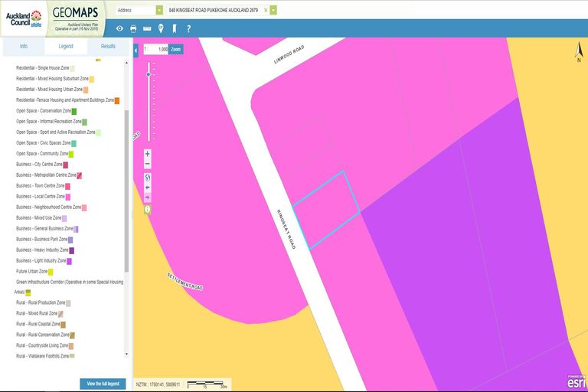588x392 pixels.
Task: Click View the full legend button
Action: (103, 383)
